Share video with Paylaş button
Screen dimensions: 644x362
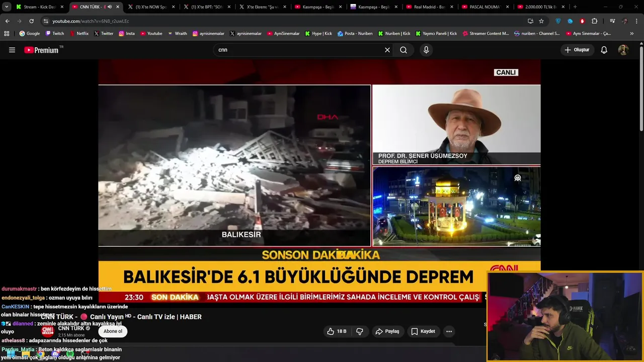[387, 331]
